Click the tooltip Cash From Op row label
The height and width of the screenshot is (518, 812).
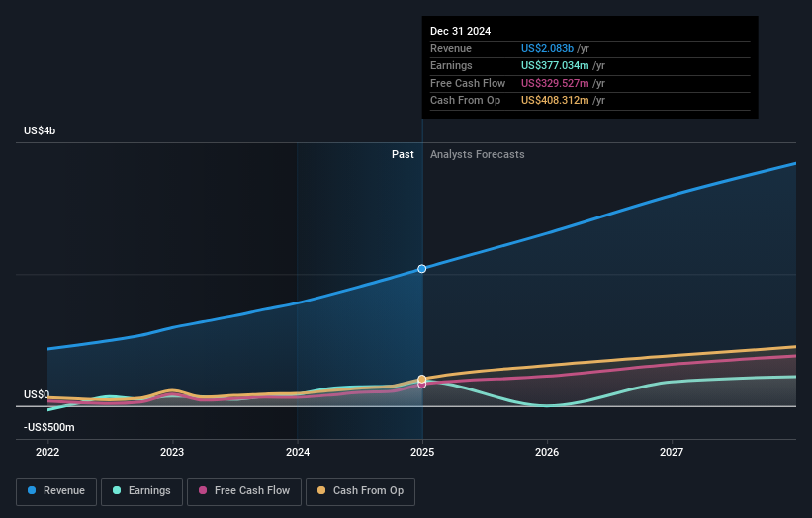tap(465, 101)
